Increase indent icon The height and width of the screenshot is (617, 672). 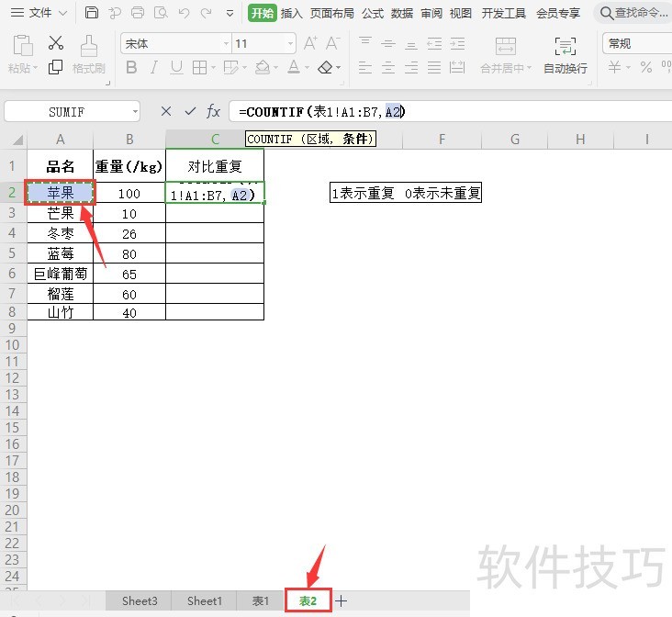point(457,44)
